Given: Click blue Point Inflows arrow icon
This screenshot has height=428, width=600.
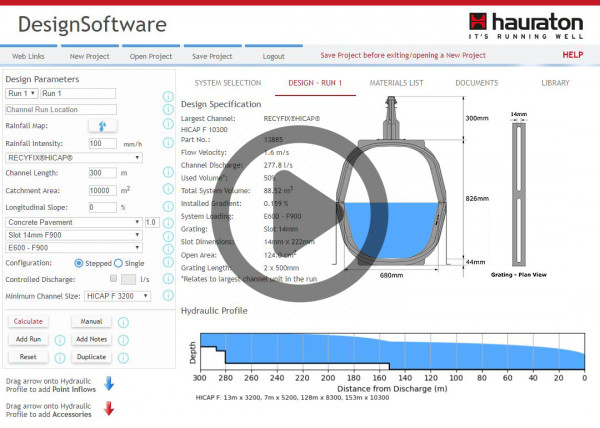Looking at the screenshot, I should pos(109,383).
